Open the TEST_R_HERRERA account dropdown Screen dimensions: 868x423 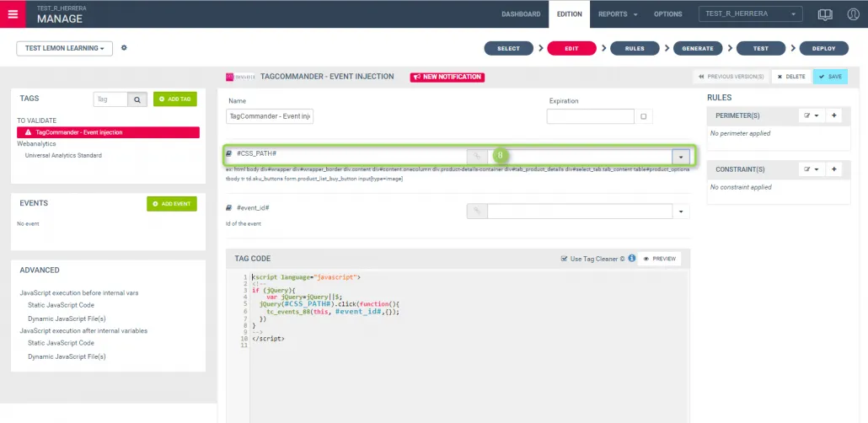point(750,14)
